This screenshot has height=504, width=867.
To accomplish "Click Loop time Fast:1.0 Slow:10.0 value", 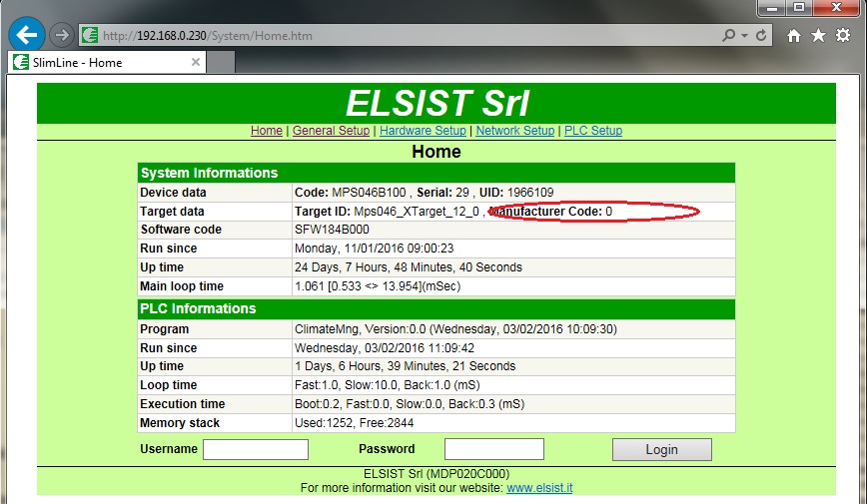I will [x=388, y=385].
